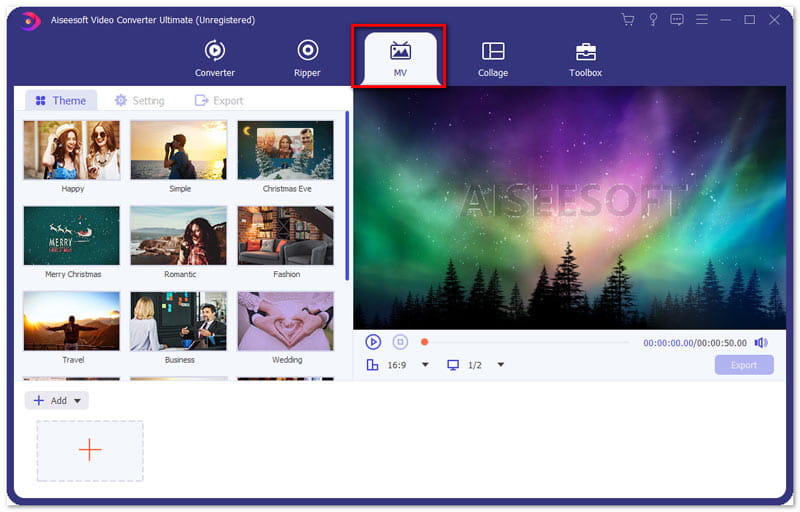The height and width of the screenshot is (512, 800).
Task: Click the monitor preview quality icon
Action: tap(453, 365)
